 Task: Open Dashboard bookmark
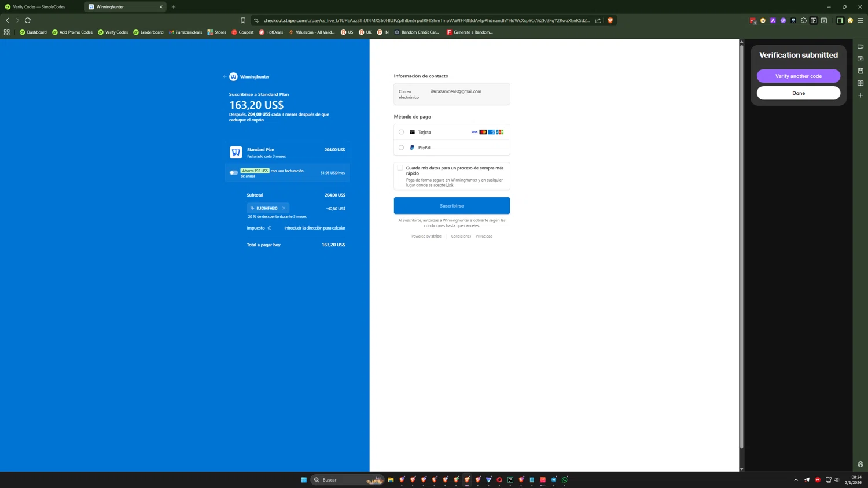(x=33, y=32)
